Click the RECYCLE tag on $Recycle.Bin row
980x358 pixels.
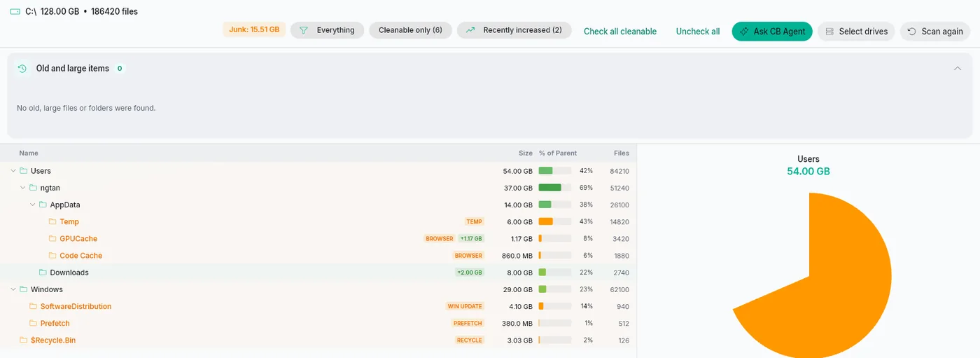pos(470,340)
